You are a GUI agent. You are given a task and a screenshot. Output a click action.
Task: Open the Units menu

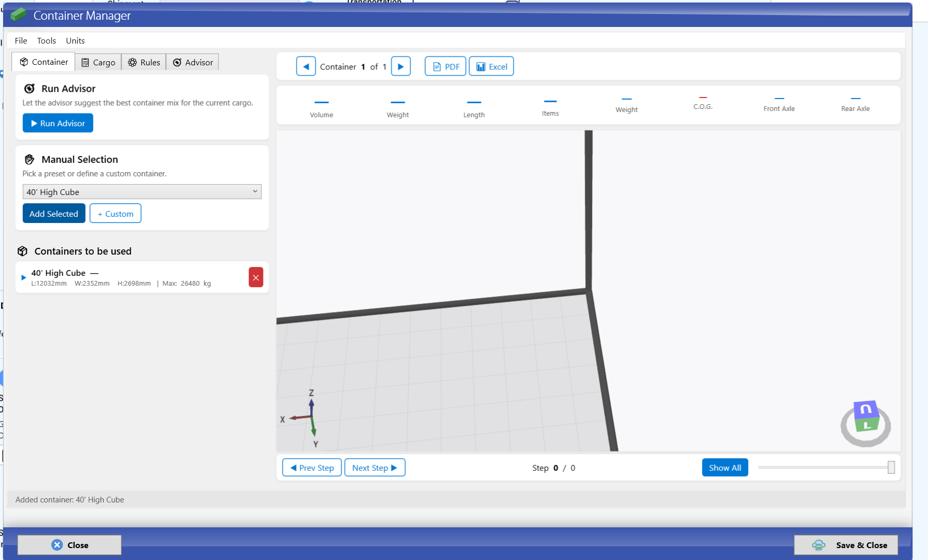(x=75, y=40)
